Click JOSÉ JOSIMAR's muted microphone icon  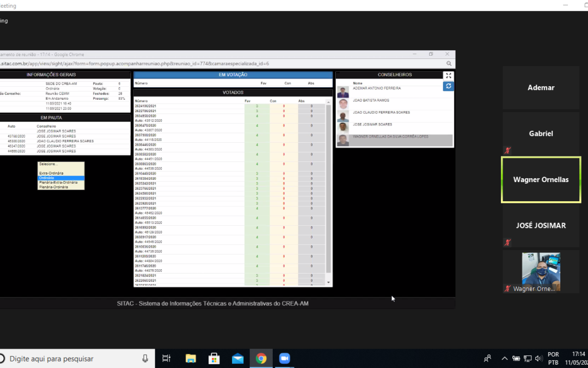[507, 242]
